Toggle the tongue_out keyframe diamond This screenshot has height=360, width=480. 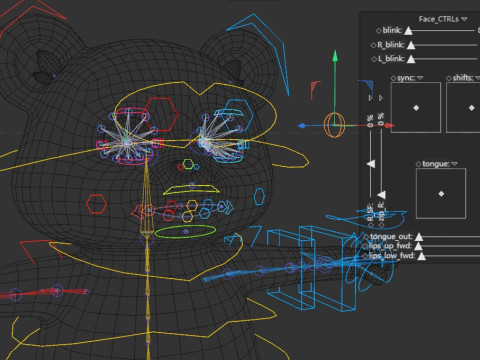point(366,237)
